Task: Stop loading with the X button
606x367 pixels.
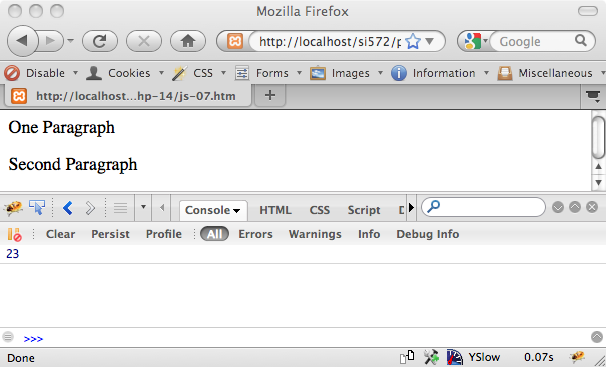Action: (144, 41)
